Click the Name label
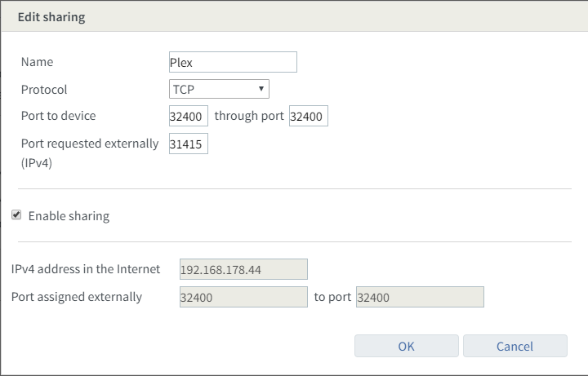The height and width of the screenshot is (376, 588). (x=37, y=62)
